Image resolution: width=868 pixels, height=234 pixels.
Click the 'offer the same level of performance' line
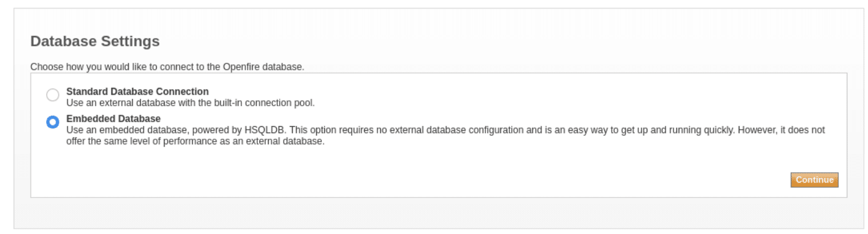195,142
